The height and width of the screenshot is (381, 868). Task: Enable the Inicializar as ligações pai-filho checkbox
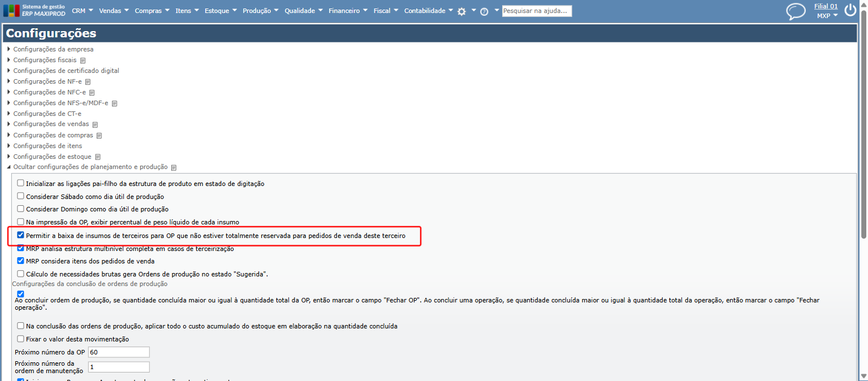pos(21,183)
